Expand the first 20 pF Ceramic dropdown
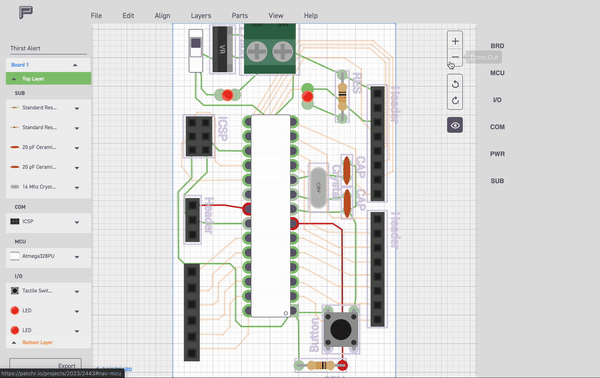The width and height of the screenshot is (600, 378). (x=77, y=148)
